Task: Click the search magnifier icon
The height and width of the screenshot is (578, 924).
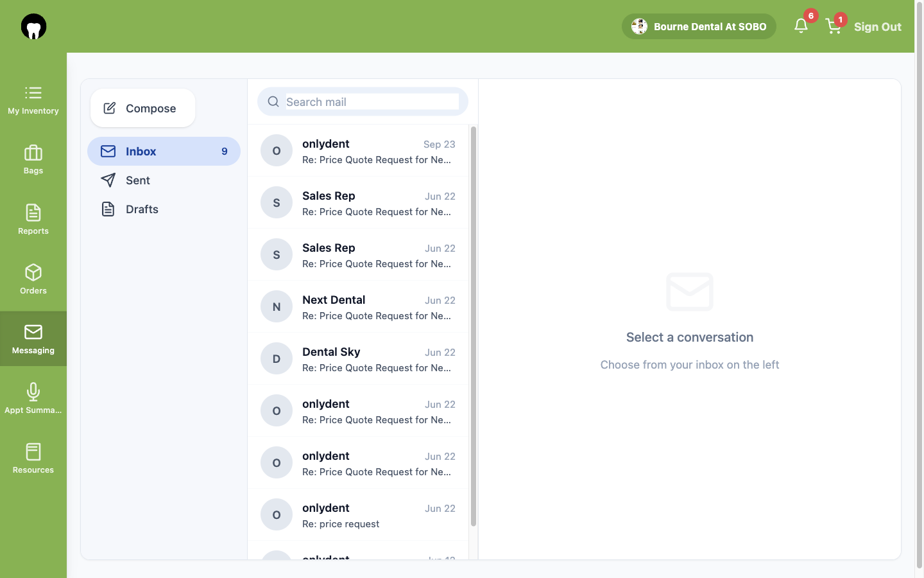Action: (x=273, y=101)
